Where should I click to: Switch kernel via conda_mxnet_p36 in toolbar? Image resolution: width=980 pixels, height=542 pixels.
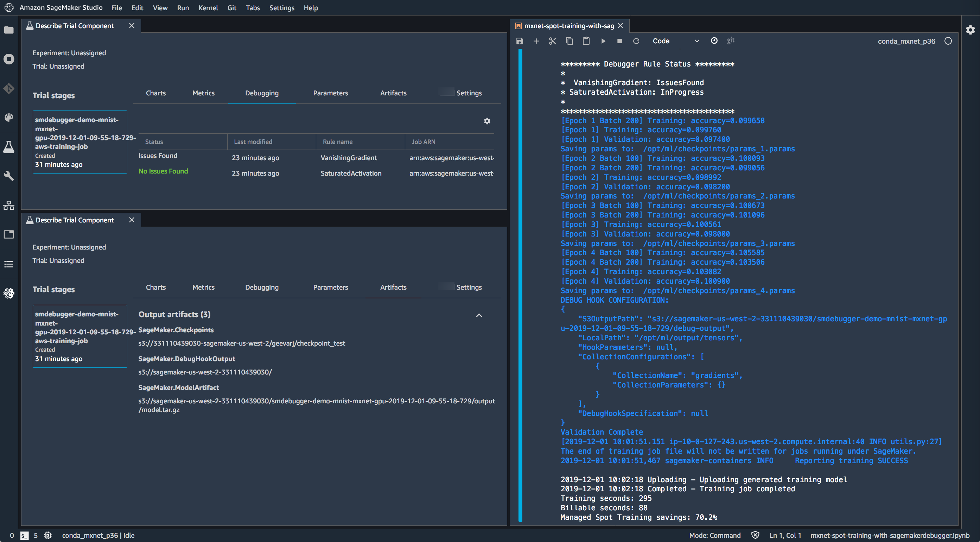pyautogui.click(x=906, y=41)
